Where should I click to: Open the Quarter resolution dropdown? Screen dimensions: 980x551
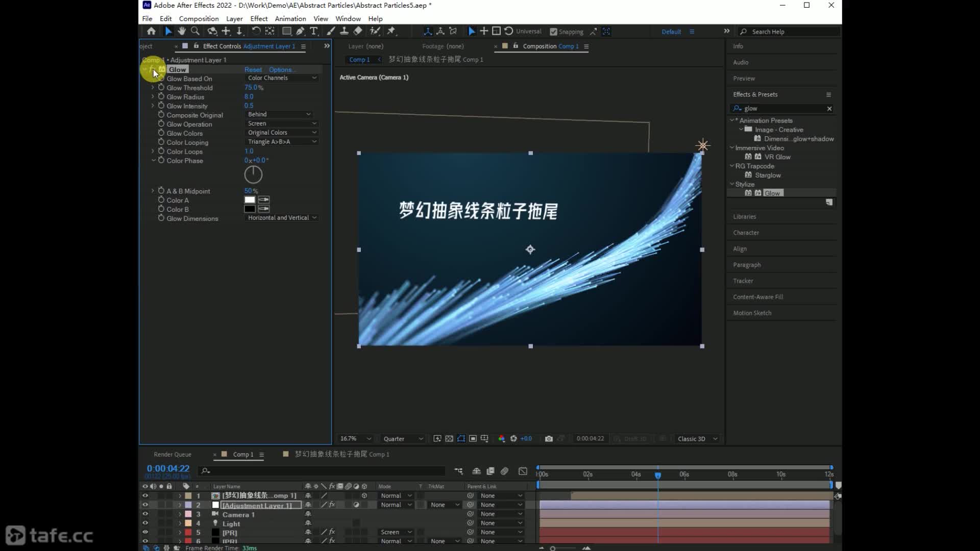[403, 439]
